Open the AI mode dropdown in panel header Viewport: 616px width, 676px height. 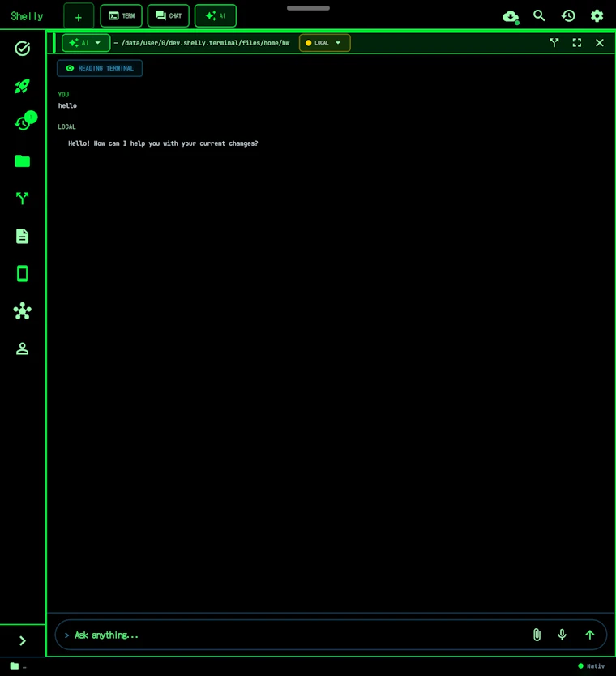86,43
